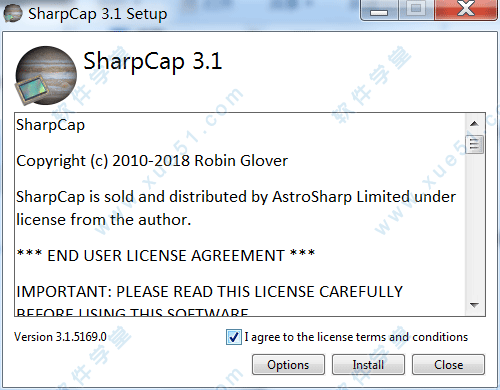This screenshot has height=390, width=500.
Task: Click 'SharpCap 3.1 Setup' window title
Action: click(x=98, y=14)
